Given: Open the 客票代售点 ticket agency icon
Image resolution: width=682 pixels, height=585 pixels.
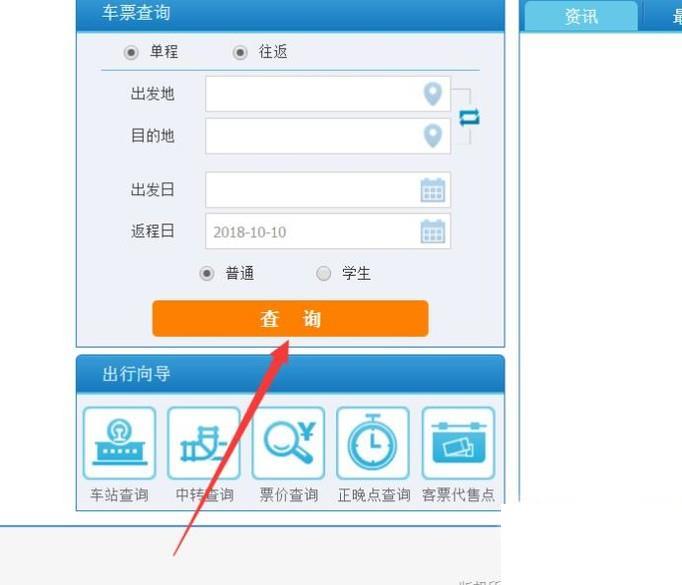Looking at the screenshot, I should [458, 443].
